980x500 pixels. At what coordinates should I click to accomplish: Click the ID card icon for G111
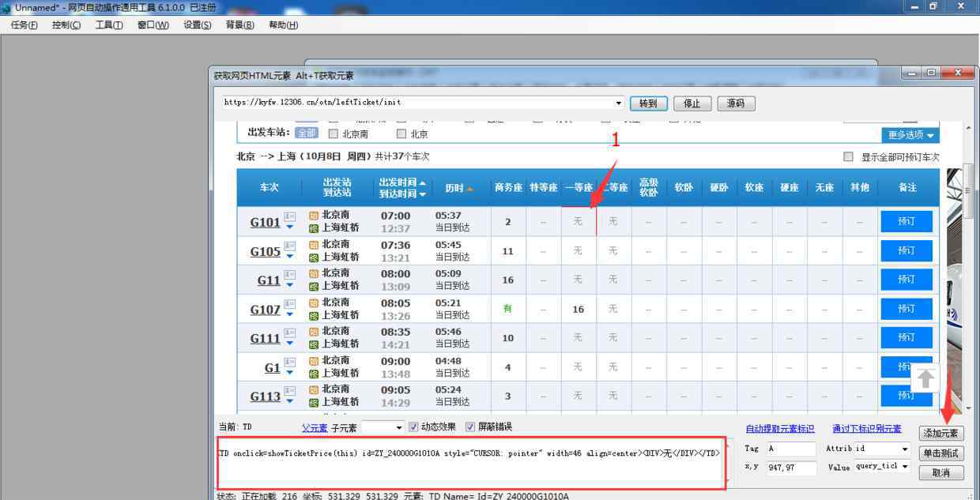(289, 332)
